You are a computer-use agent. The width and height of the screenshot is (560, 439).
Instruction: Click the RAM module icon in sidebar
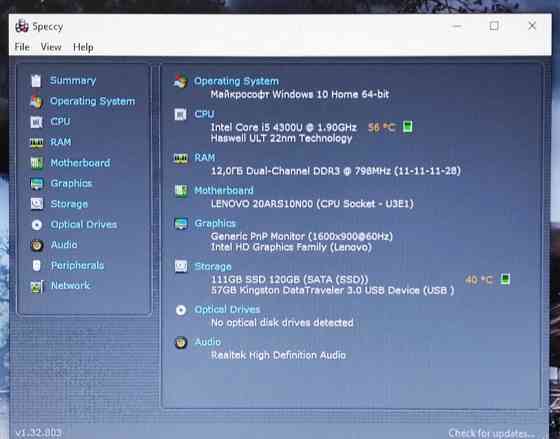(x=36, y=143)
